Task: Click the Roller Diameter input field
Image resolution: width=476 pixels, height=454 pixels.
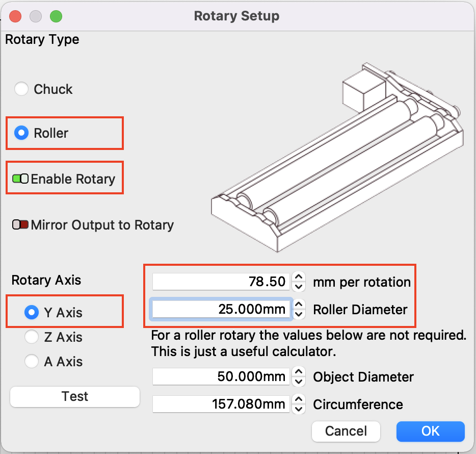Action: click(x=221, y=309)
